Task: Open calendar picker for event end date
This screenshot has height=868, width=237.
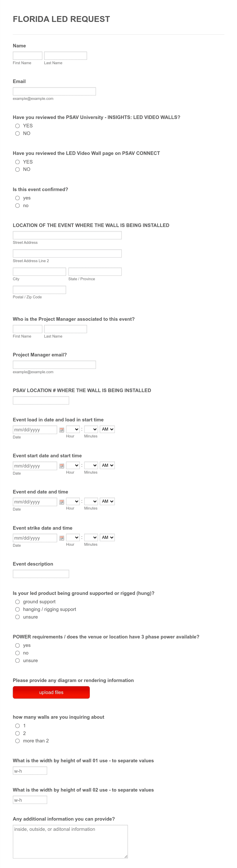Action: 62,502
